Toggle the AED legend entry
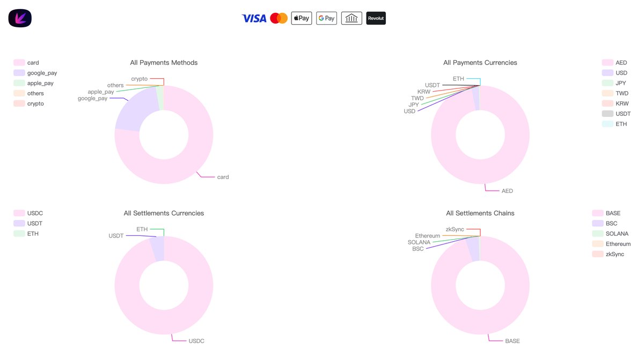The width and height of the screenshot is (644, 363). (x=614, y=63)
